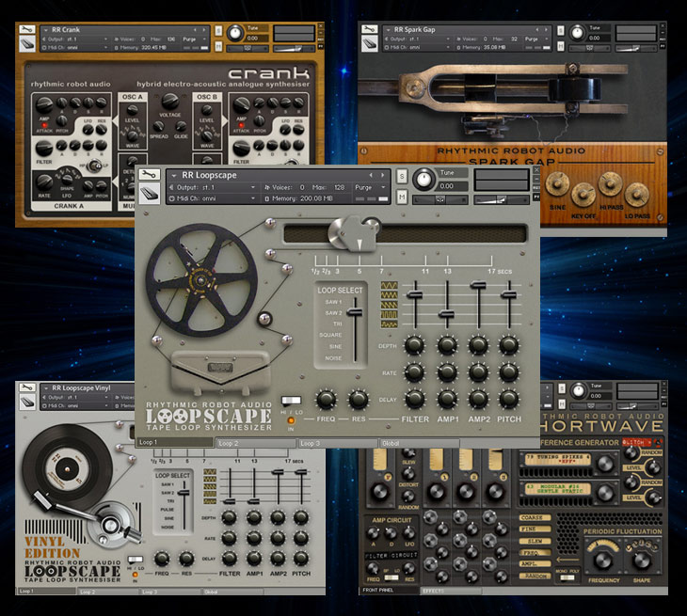This screenshot has height=616, width=687.
Task: Click Shortwave channel 2 round button
Action: 473,477
